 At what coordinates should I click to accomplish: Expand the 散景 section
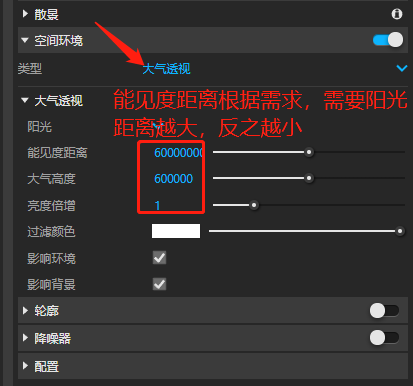pos(25,14)
